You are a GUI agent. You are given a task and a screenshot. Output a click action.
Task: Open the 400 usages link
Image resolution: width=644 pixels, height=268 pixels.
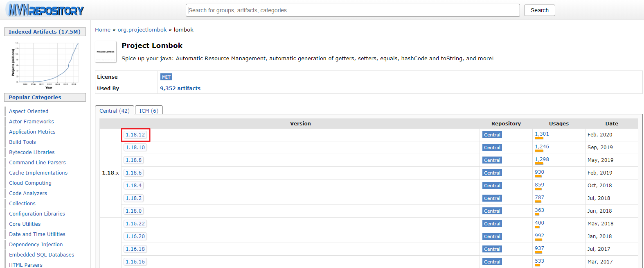pyautogui.click(x=539, y=223)
